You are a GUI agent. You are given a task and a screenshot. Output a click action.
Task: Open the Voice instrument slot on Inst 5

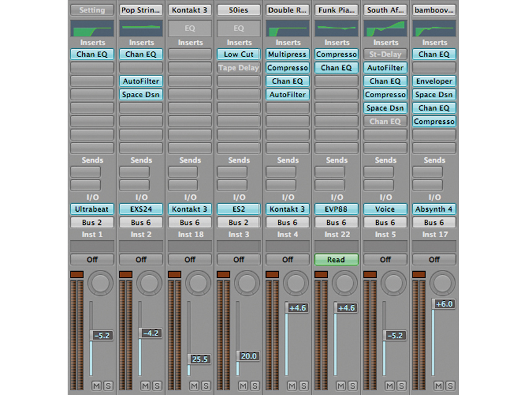385,209
